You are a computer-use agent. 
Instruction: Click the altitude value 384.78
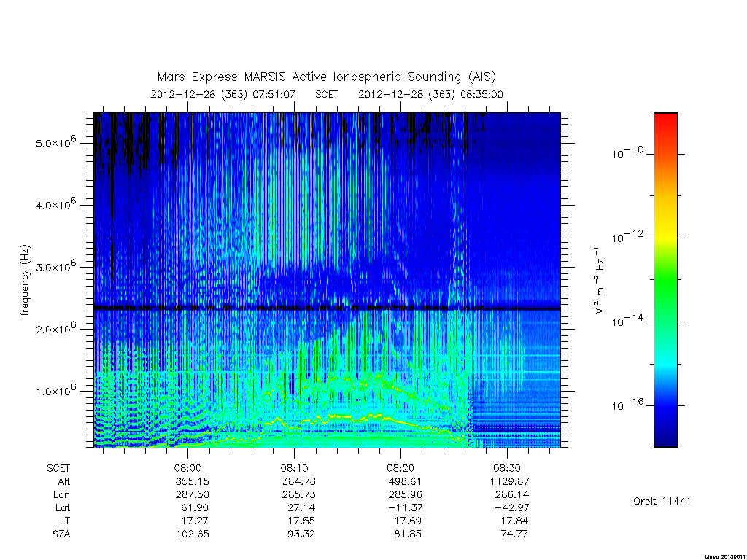click(x=298, y=481)
